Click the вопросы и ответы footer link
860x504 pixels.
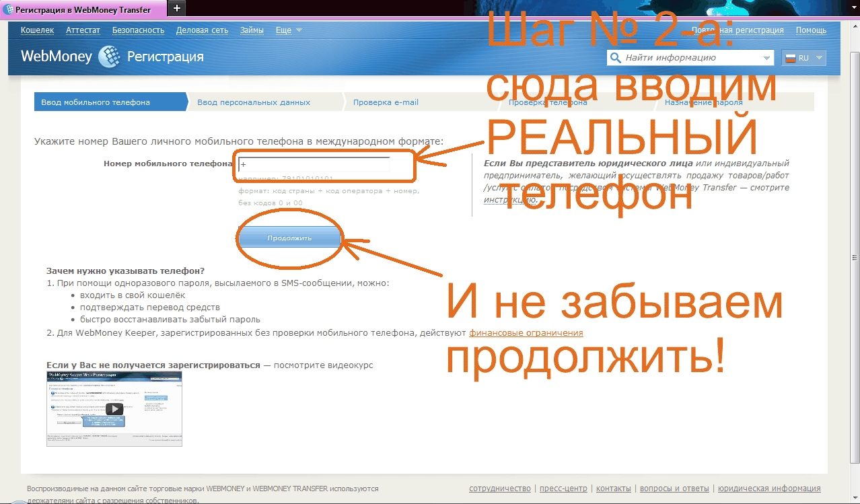674,489
